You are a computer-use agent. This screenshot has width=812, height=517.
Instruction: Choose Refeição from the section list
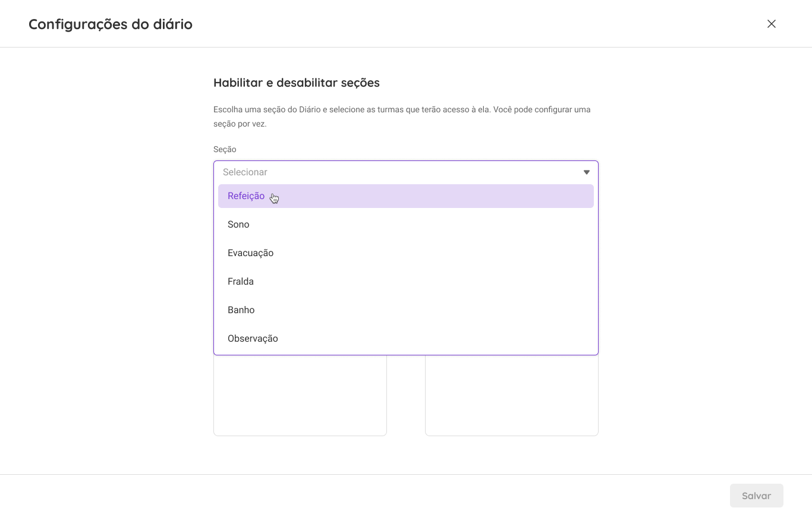[x=406, y=196]
